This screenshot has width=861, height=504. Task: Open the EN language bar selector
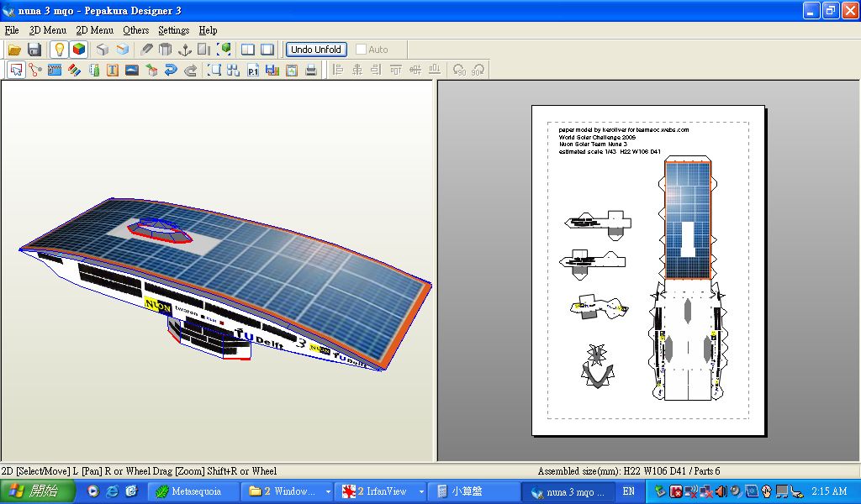(x=628, y=491)
